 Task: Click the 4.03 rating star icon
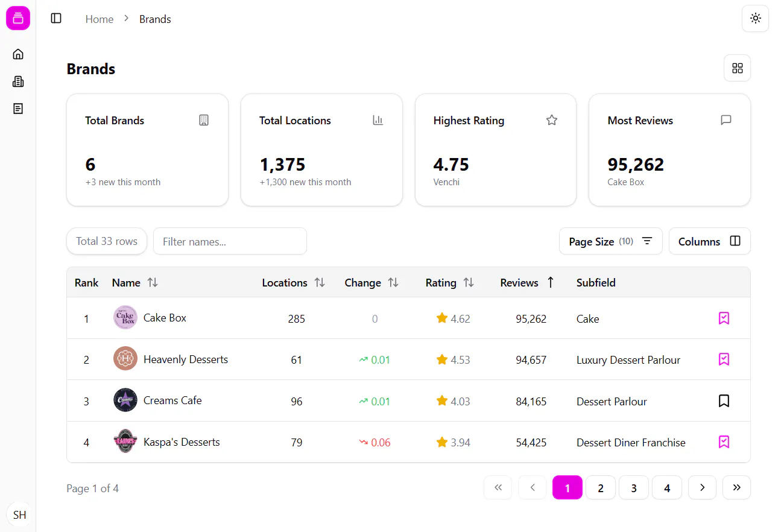click(442, 401)
